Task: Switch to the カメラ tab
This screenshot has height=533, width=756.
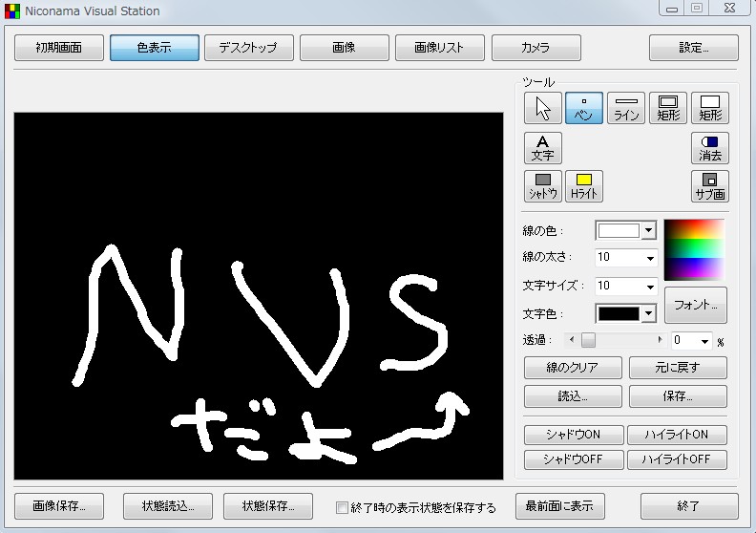Action: click(536, 48)
